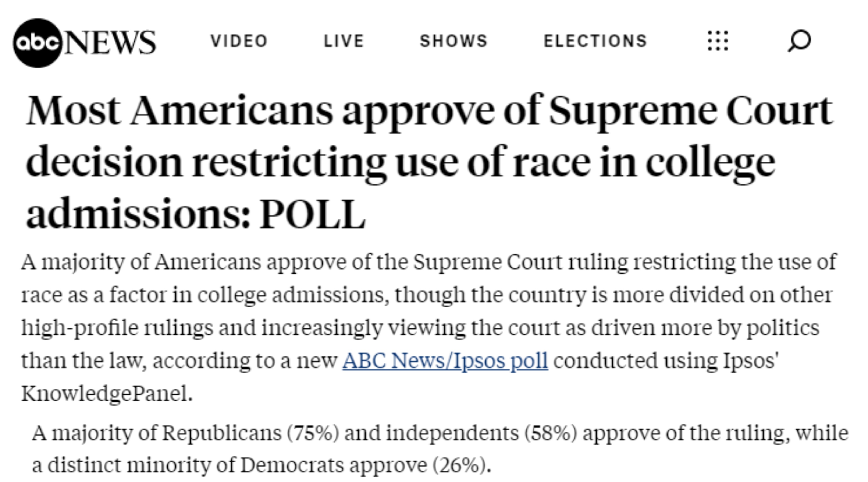Image resolution: width=868 pixels, height=482 pixels.
Task: Click 'high-profile rulings' in the paragraph
Action: click(x=117, y=328)
